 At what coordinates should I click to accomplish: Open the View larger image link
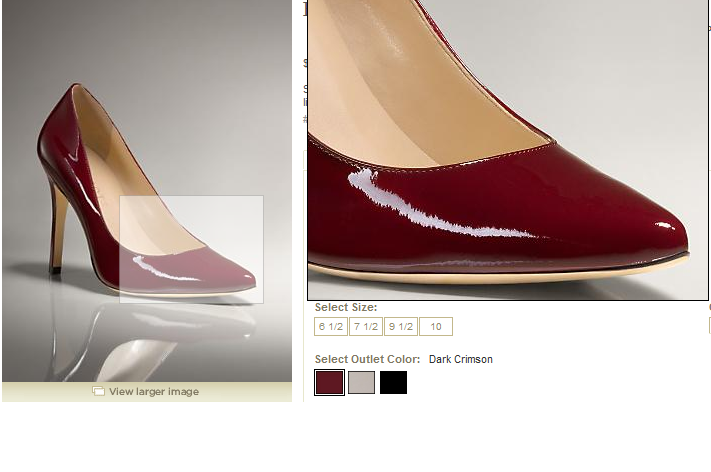pyautogui.click(x=153, y=392)
